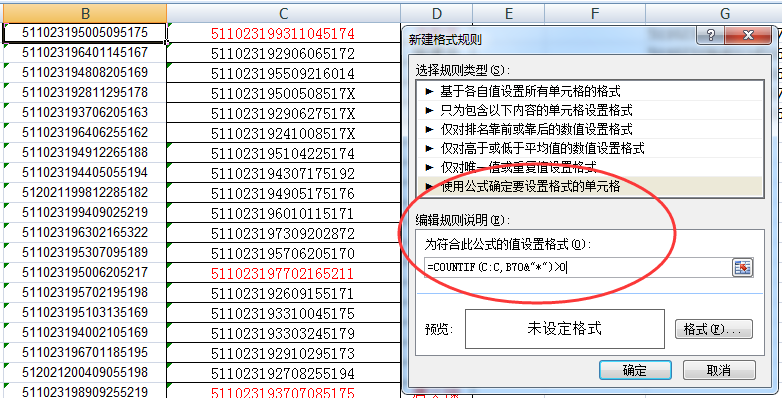This screenshot has width=782, height=398.
Task: Select cell 511023196302165322
Action: 85,232
